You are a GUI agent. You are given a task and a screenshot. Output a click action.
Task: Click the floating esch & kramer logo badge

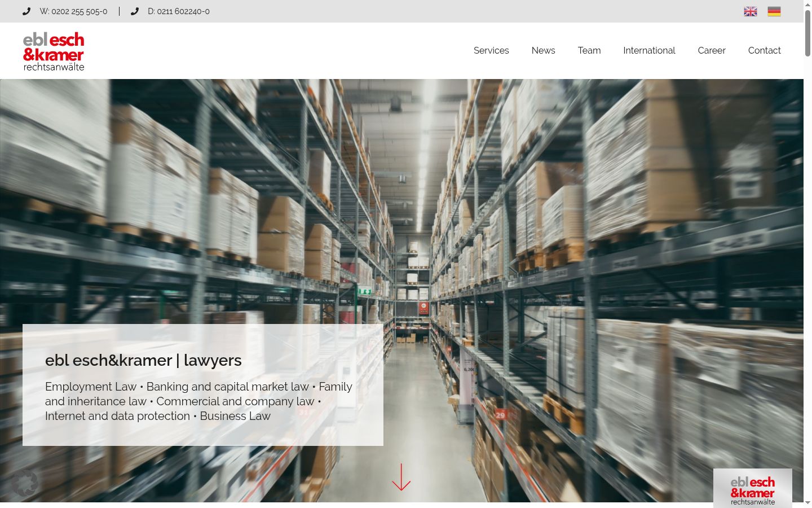coord(752,488)
